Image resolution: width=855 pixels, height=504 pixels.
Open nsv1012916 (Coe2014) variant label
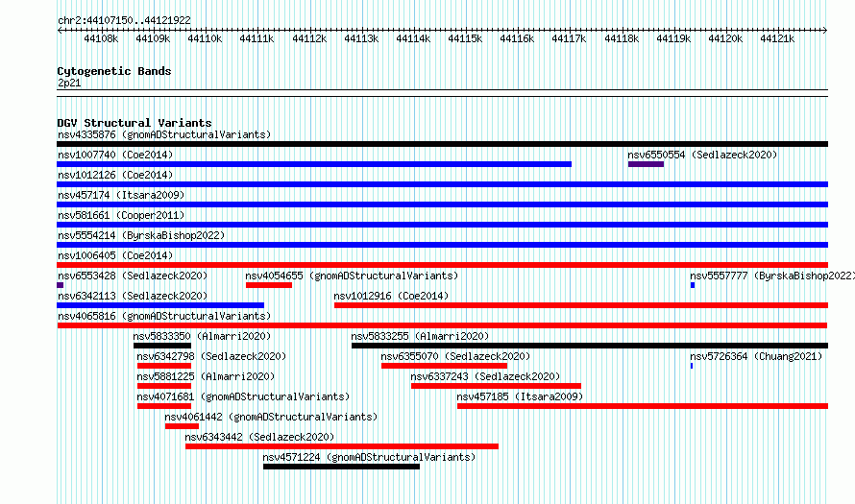[391, 296]
